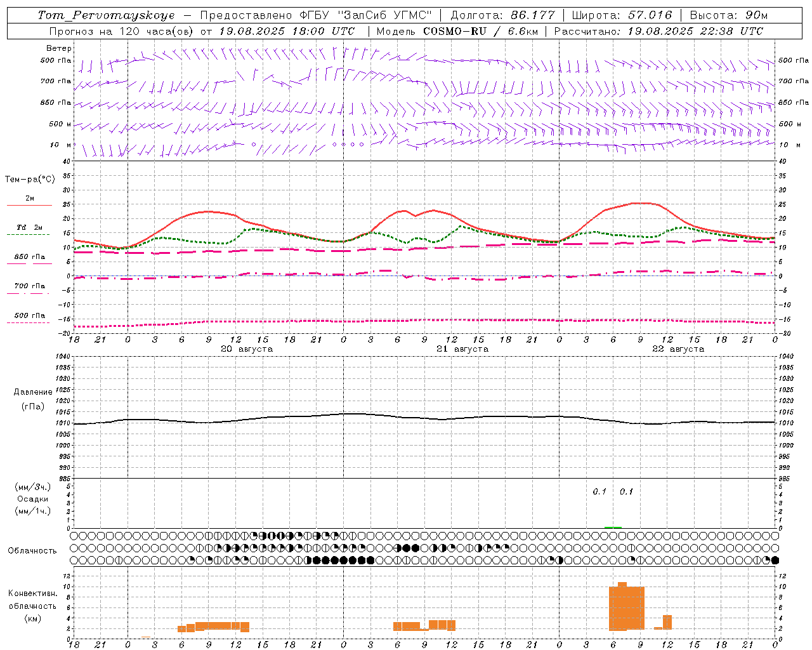Click the 500 м wind level label on left
Screen dimensions: 812x650
(x=61, y=124)
